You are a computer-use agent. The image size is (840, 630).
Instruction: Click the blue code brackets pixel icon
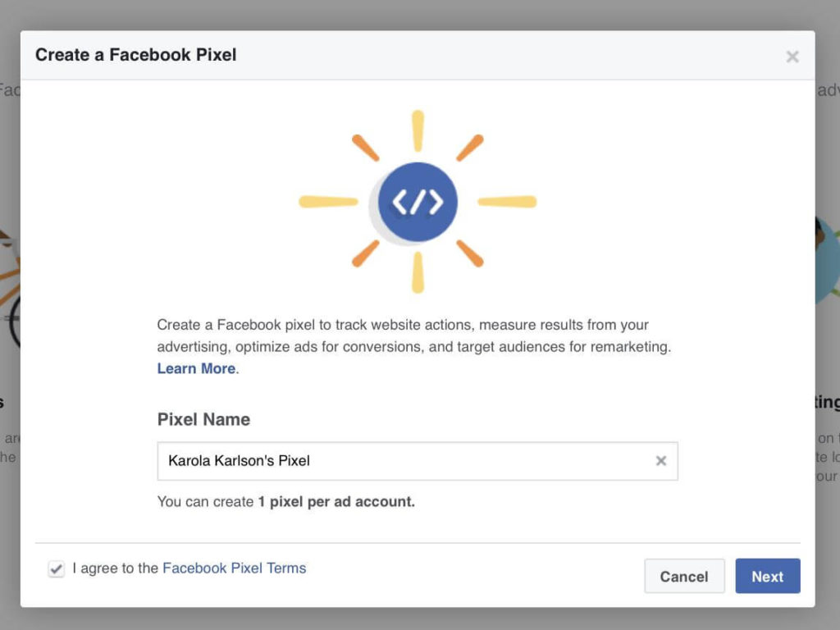tap(418, 200)
